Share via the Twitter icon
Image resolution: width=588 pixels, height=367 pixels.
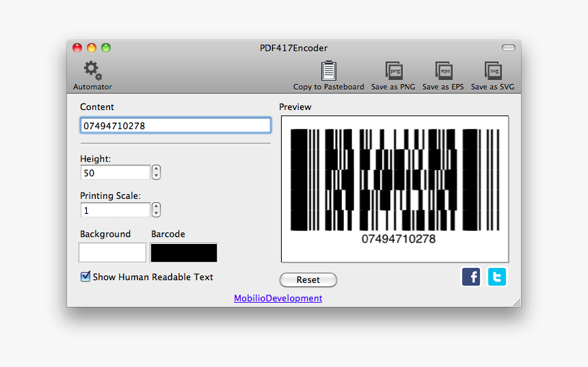click(497, 277)
